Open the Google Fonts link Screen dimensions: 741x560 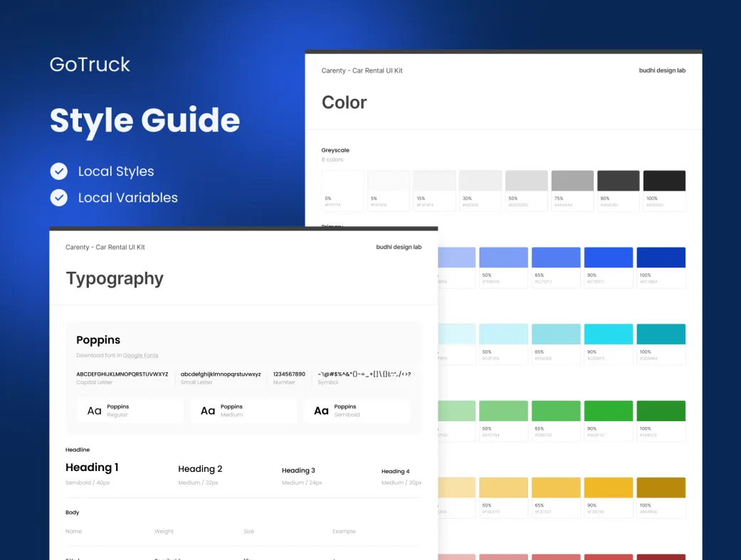click(140, 355)
